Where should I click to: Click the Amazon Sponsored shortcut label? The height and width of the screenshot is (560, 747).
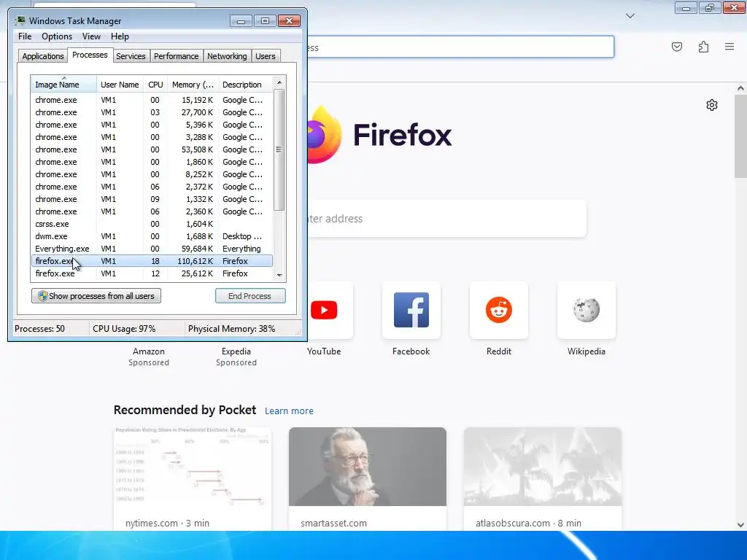pyautogui.click(x=149, y=357)
